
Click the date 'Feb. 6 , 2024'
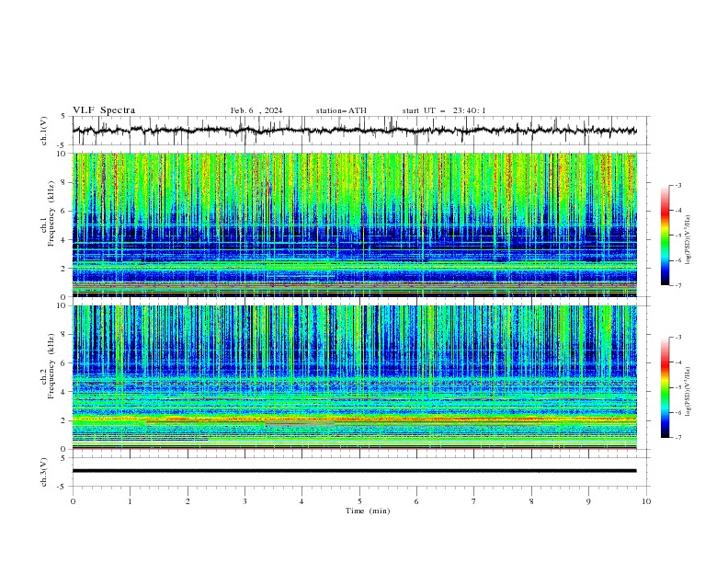pos(256,110)
